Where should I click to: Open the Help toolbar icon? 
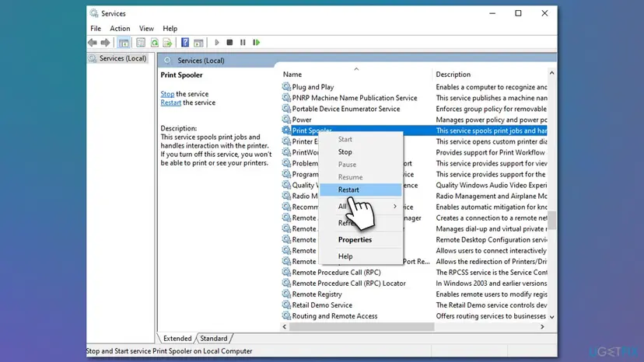(x=185, y=42)
